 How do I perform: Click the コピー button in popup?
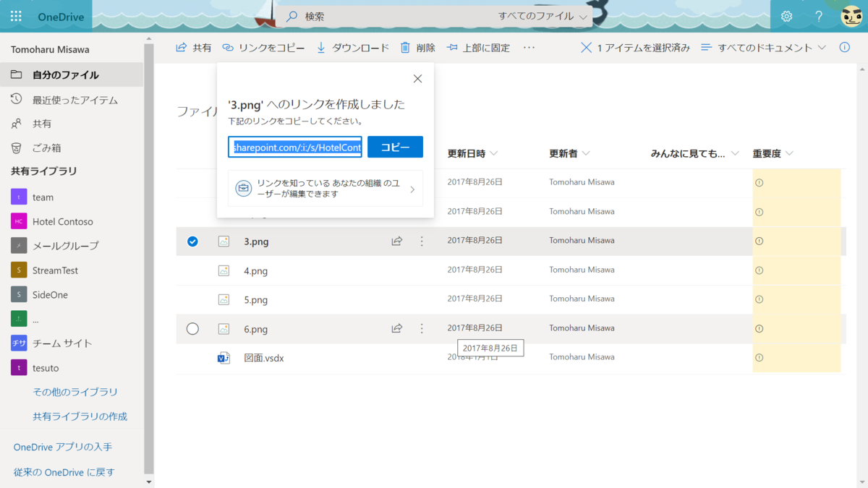pos(395,147)
